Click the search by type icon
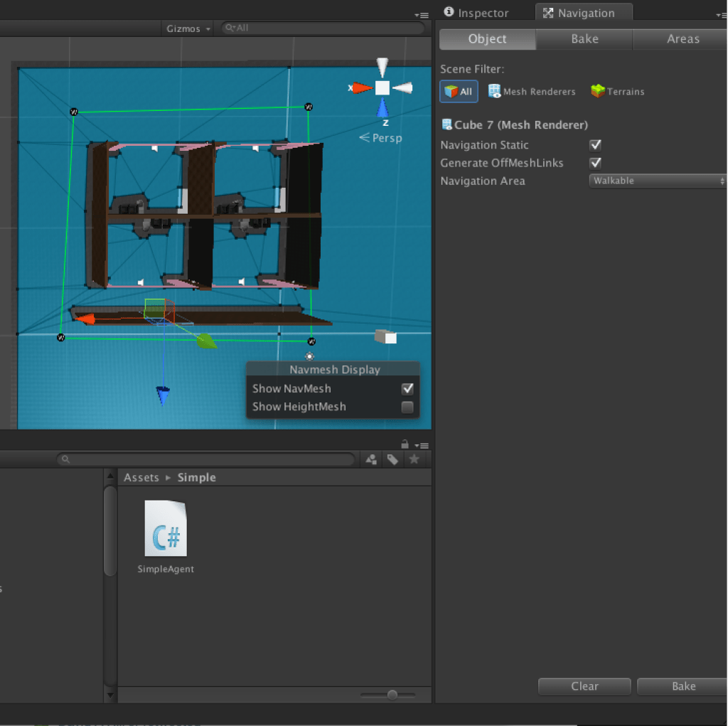The height and width of the screenshot is (726, 728). click(x=371, y=460)
